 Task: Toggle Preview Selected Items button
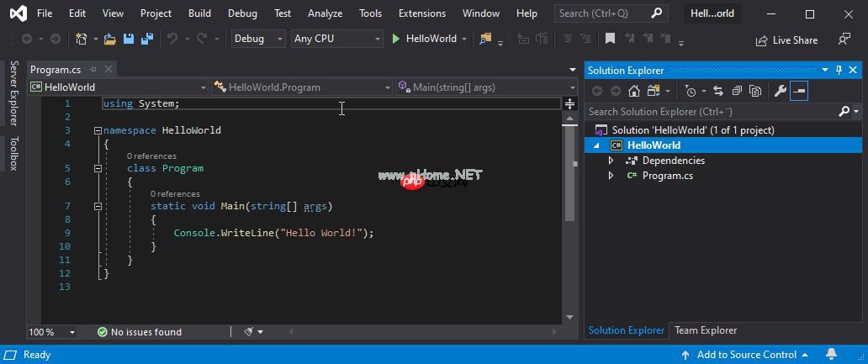pos(799,91)
